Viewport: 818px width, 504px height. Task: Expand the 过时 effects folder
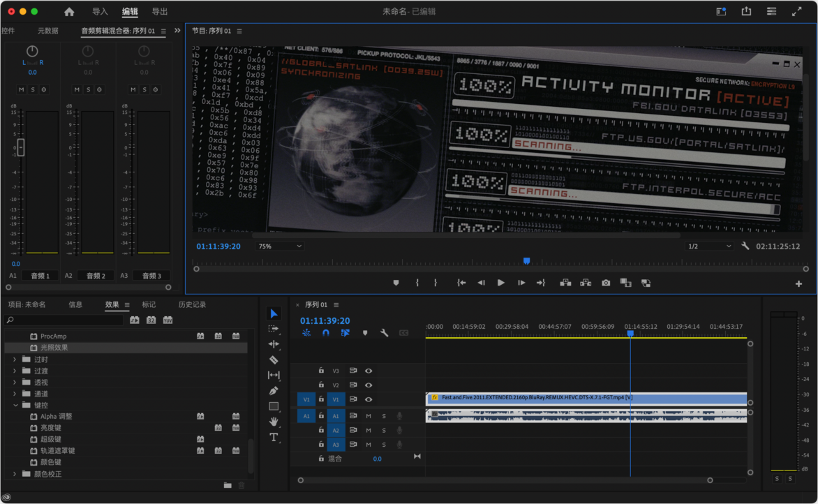coord(15,360)
